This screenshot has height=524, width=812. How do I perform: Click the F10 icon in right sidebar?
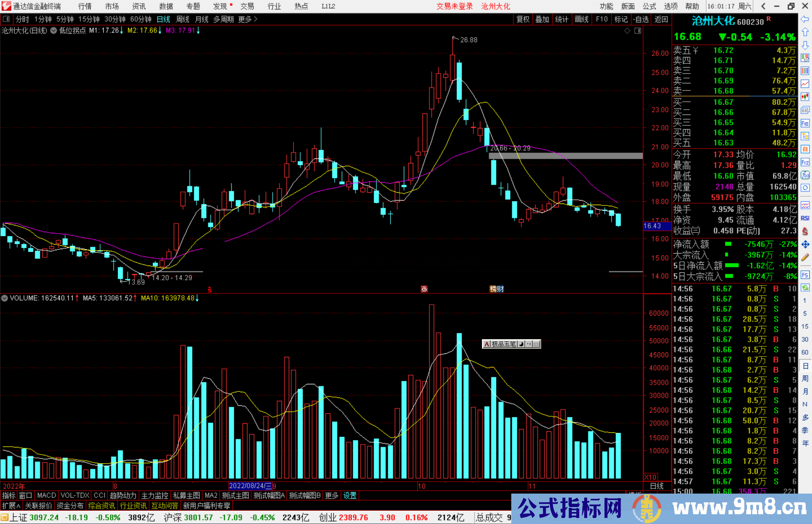pyautogui.click(x=805, y=123)
